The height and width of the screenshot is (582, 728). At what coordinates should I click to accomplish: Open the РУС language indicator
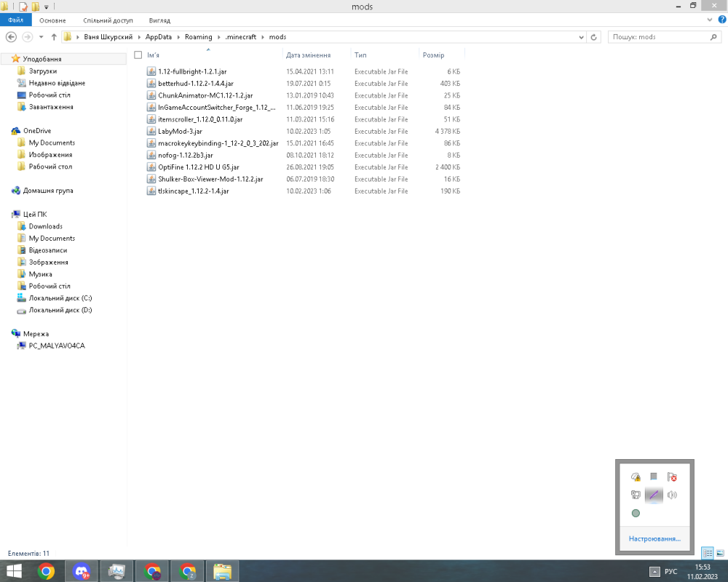(671, 571)
